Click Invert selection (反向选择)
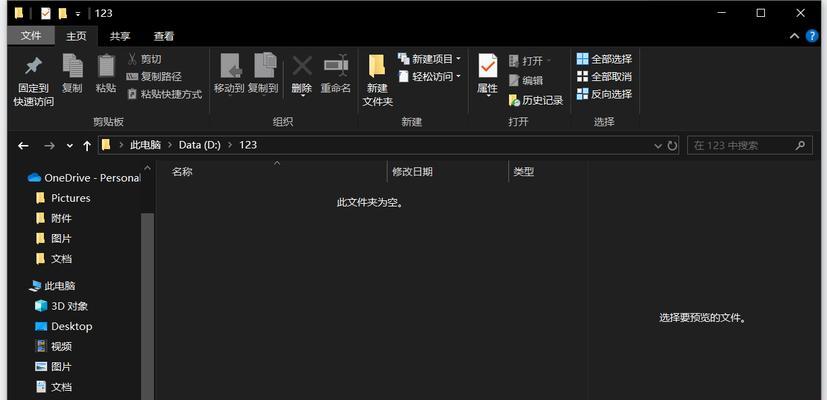 point(604,94)
